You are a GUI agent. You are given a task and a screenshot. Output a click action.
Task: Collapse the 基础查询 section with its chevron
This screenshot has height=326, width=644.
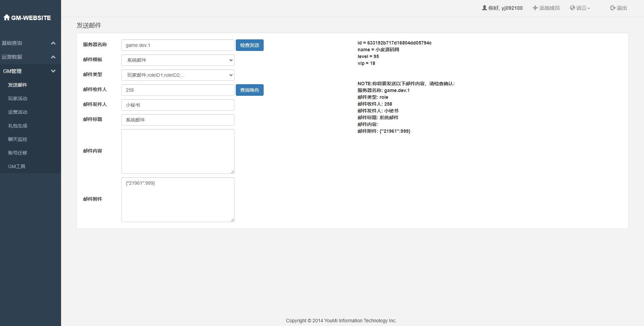point(53,43)
